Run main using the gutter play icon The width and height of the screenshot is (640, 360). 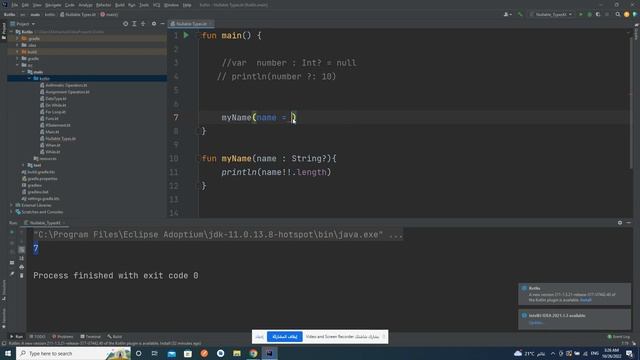click(186, 36)
